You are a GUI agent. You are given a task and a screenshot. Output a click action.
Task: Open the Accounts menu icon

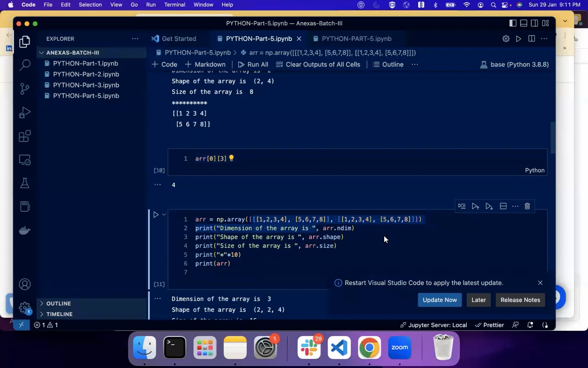[x=25, y=285]
